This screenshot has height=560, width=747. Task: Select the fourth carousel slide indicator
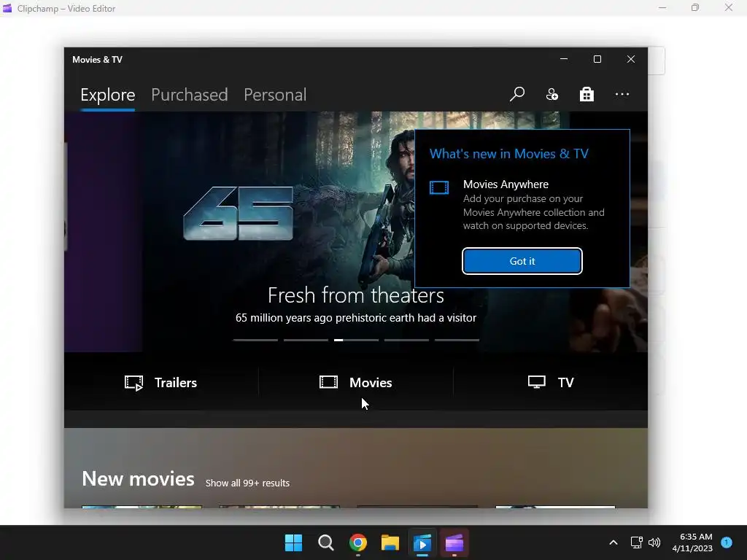click(x=406, y=340)
